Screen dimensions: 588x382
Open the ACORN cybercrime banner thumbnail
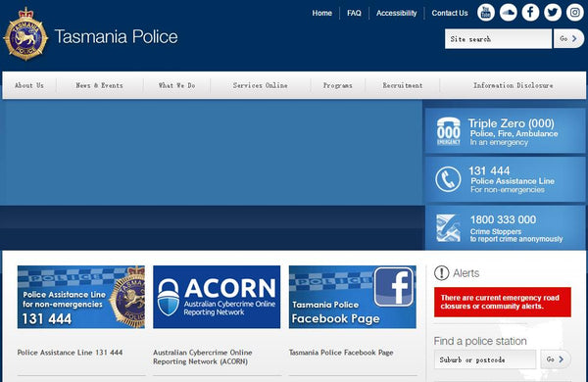217,297
